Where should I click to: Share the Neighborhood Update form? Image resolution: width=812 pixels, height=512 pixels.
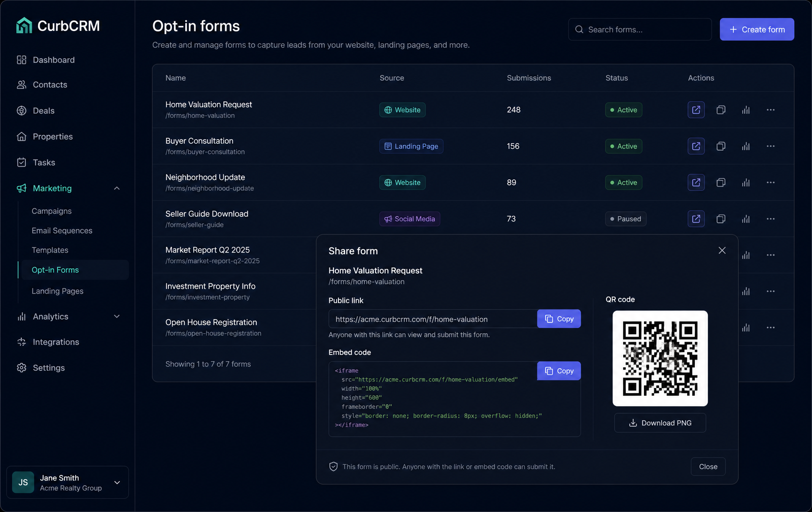point(696,182)
